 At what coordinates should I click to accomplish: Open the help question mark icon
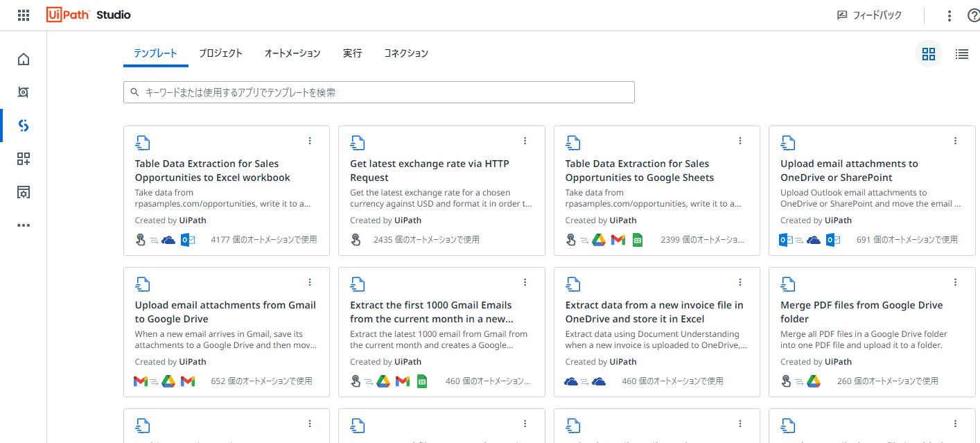click(x=974, y=15)
